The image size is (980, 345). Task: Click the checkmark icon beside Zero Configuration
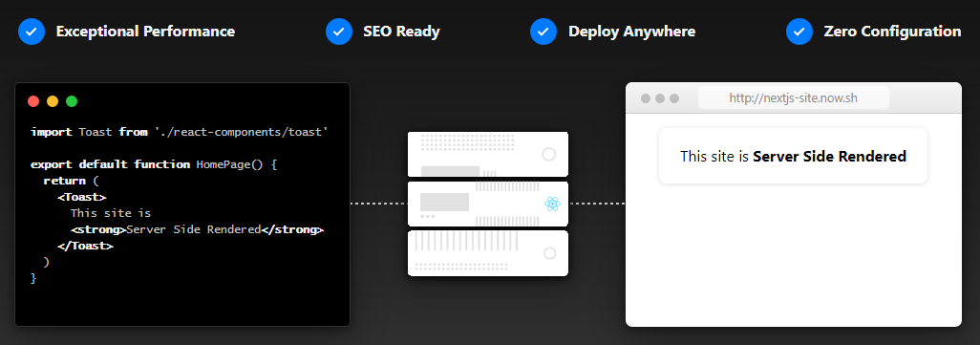click(x=799, y=32)
